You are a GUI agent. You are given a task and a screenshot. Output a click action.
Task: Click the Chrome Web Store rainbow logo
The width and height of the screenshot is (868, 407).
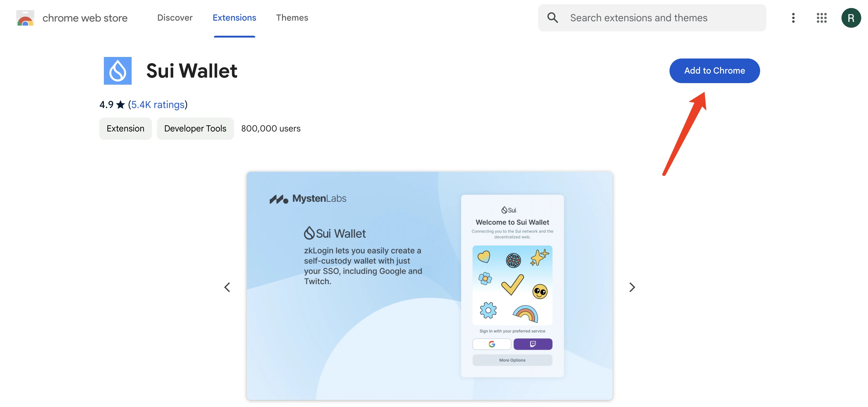coord(25,18)
